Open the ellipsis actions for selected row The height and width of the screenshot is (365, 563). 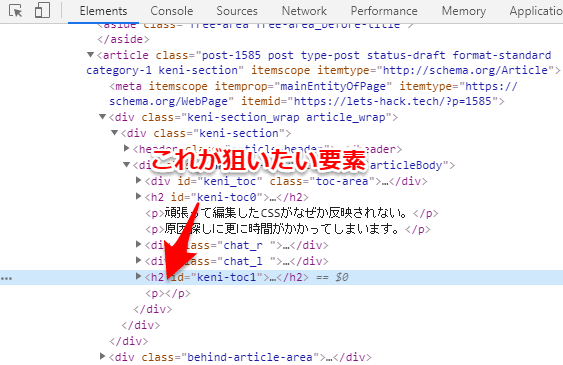[6, 279]
